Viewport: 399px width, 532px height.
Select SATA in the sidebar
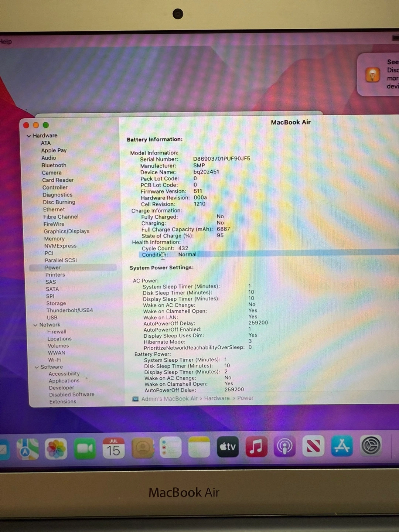coord(52,289)
